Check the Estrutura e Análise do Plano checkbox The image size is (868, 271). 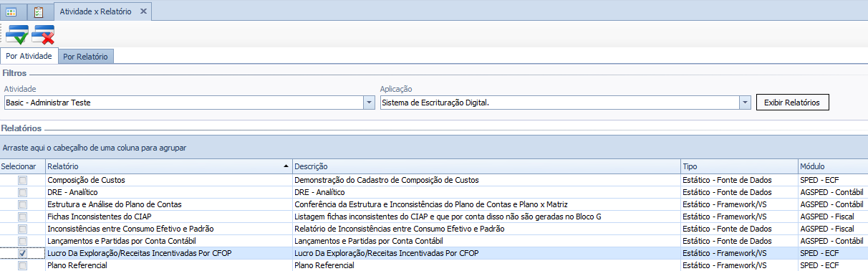22,204
